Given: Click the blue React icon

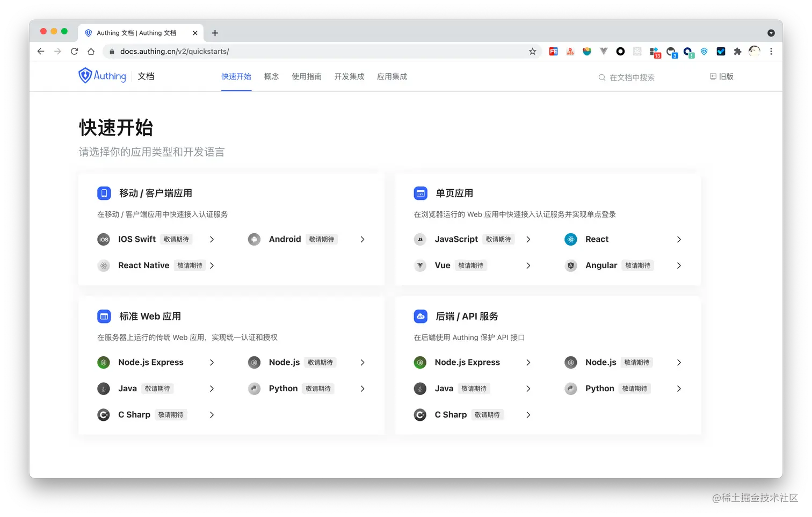Looking at the screenshot, I should [571, 240].
